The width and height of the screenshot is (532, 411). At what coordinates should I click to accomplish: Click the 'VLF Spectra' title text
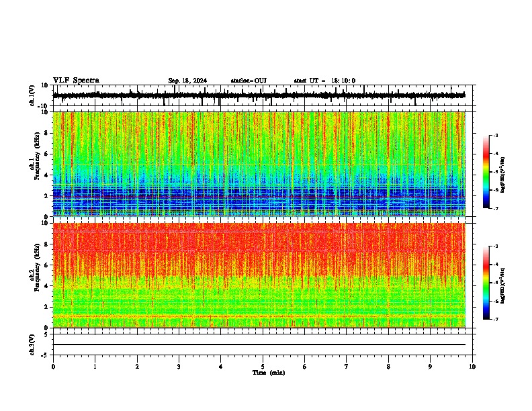(76, 81)
